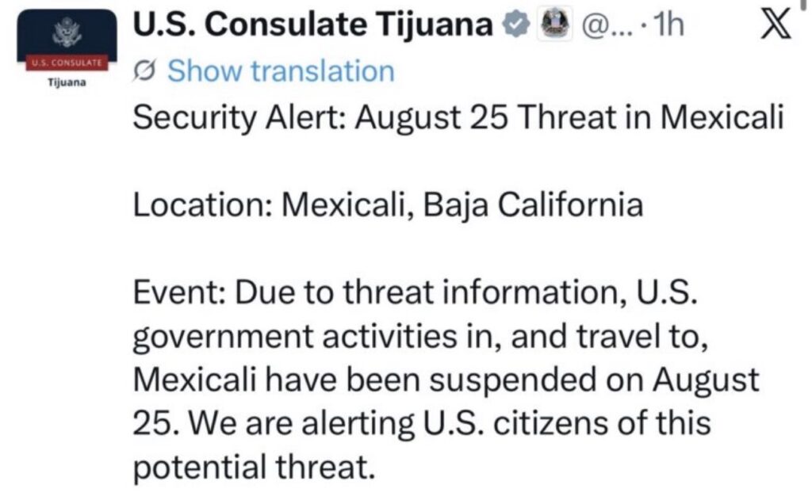Open the U.S. Consulate Tijuana account name
The image size is (812, 504).
[x=312, y=25]
